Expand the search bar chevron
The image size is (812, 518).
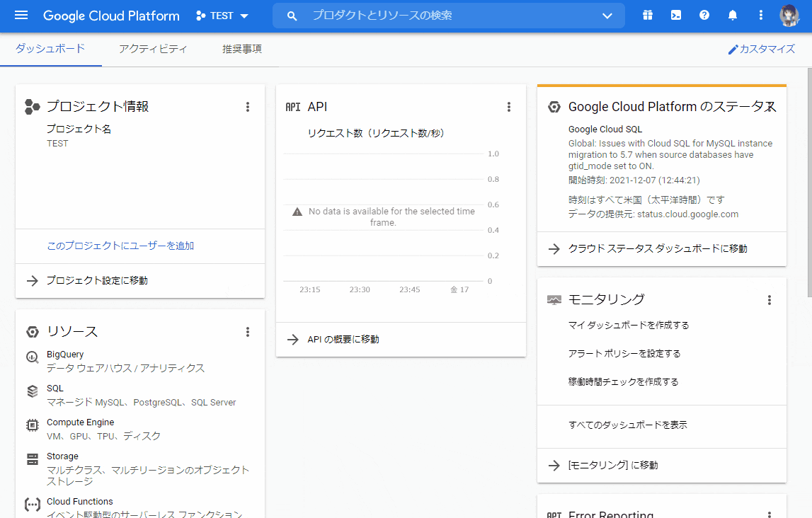coord(607,15)
